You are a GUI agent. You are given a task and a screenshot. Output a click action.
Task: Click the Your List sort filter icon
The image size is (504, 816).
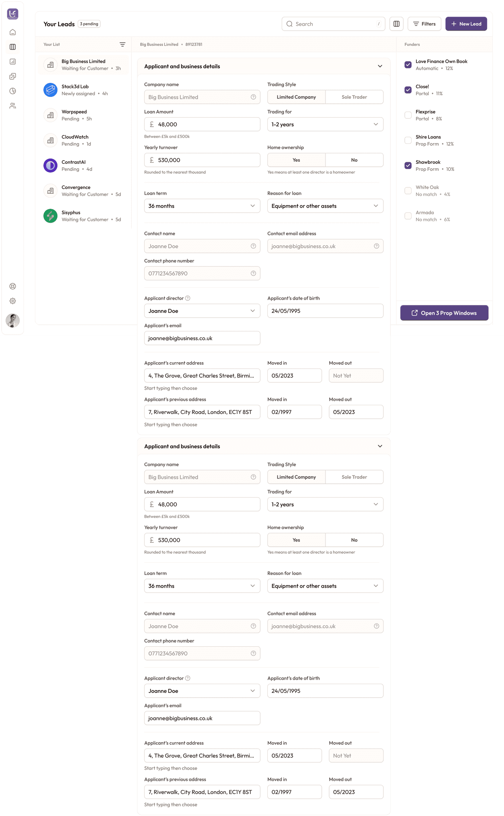point(122,45)
